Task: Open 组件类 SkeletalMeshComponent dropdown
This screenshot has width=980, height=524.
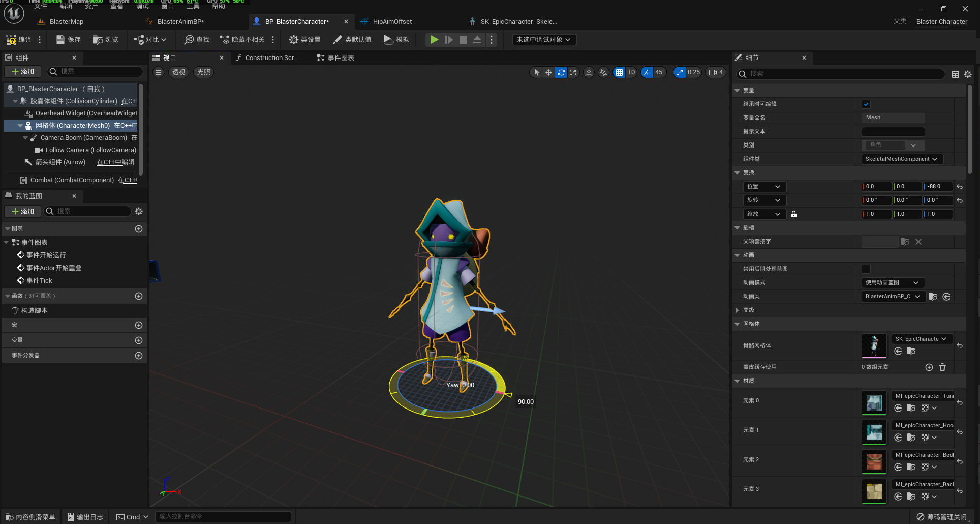Action: pyautogui.click(x=902, y=159)
